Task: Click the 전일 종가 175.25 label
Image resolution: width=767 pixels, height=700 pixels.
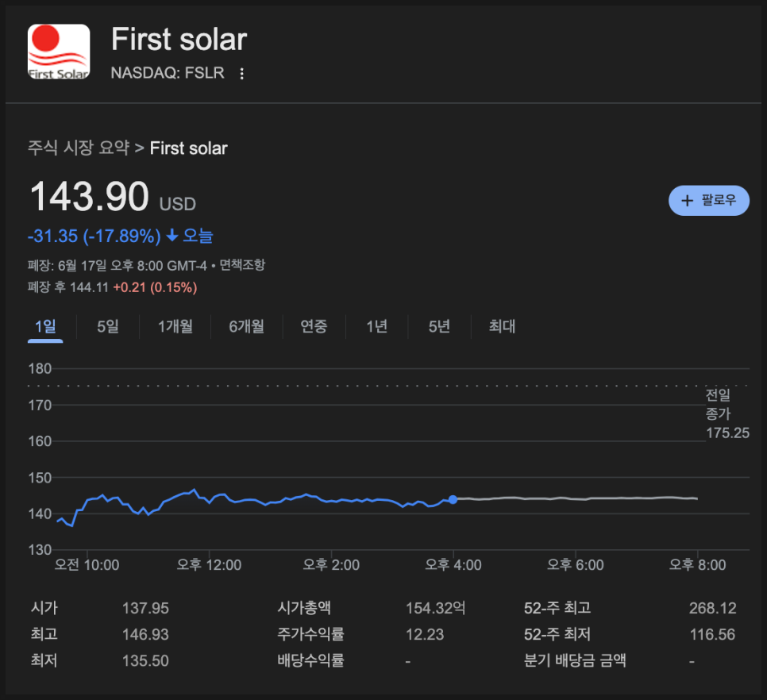Action: point(727,413)
